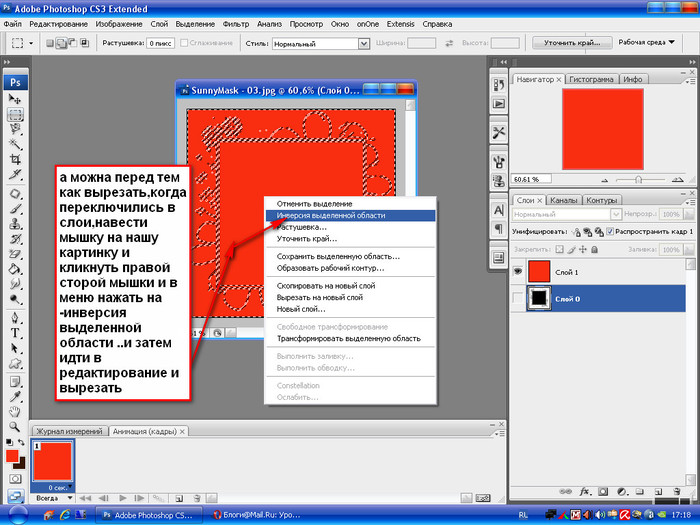700x525 pixels.
Task: Select the Crop tool
Action: pos(15,159)
